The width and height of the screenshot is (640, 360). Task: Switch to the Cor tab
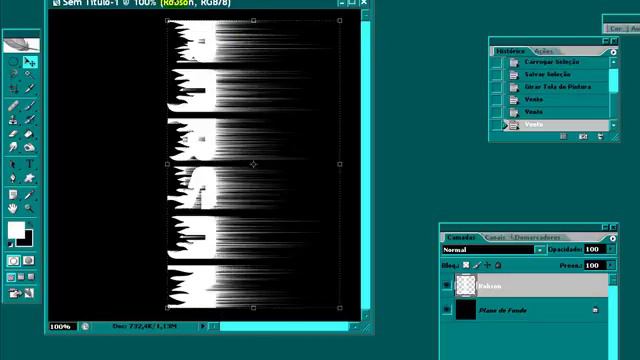616,29
